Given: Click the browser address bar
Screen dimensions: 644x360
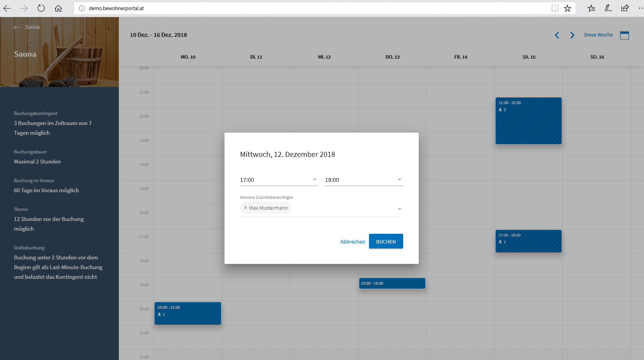Looking at the screenshot, I should 311,8.
